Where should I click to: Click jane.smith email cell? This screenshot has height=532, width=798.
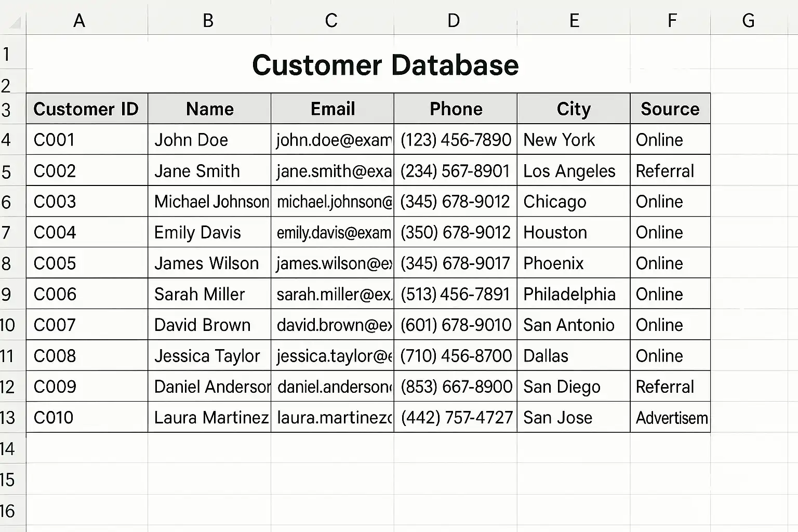coord(332,170)
